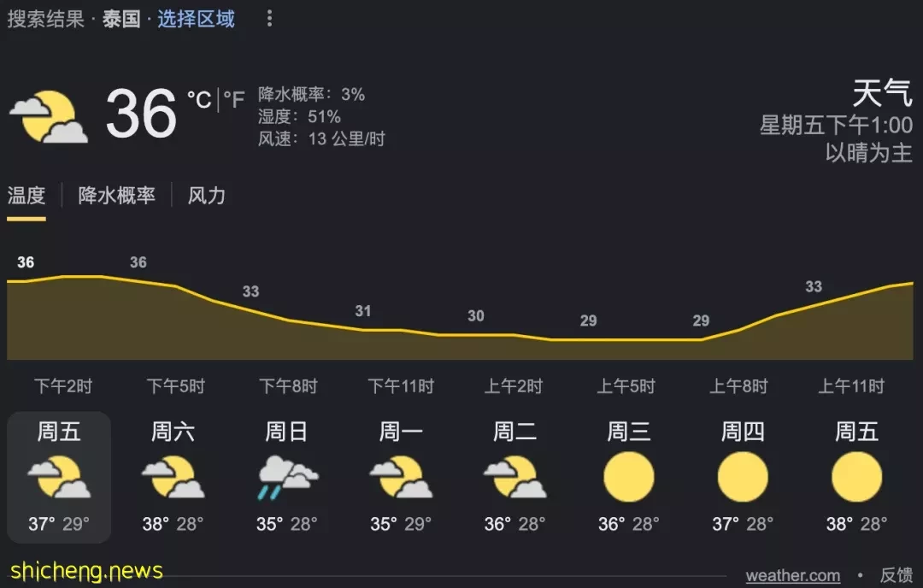Select the 周三 sunny forecast icon
Screen dimensions: 923x588
[x=629, y=477]
